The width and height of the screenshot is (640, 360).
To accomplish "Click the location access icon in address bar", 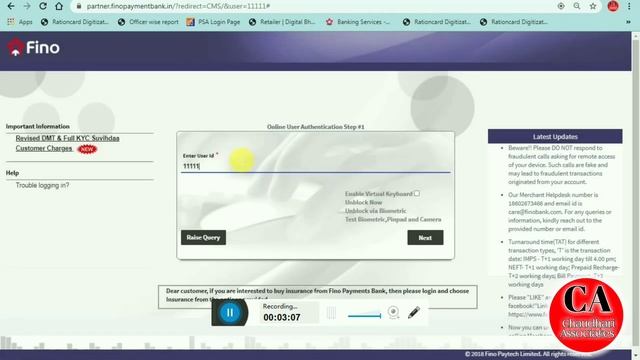I will [560, 6].
